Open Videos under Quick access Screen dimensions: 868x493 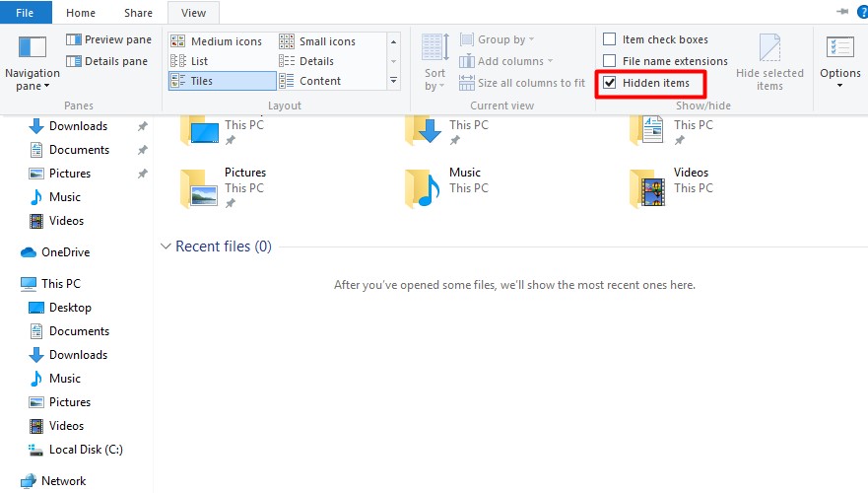[66, 221]
